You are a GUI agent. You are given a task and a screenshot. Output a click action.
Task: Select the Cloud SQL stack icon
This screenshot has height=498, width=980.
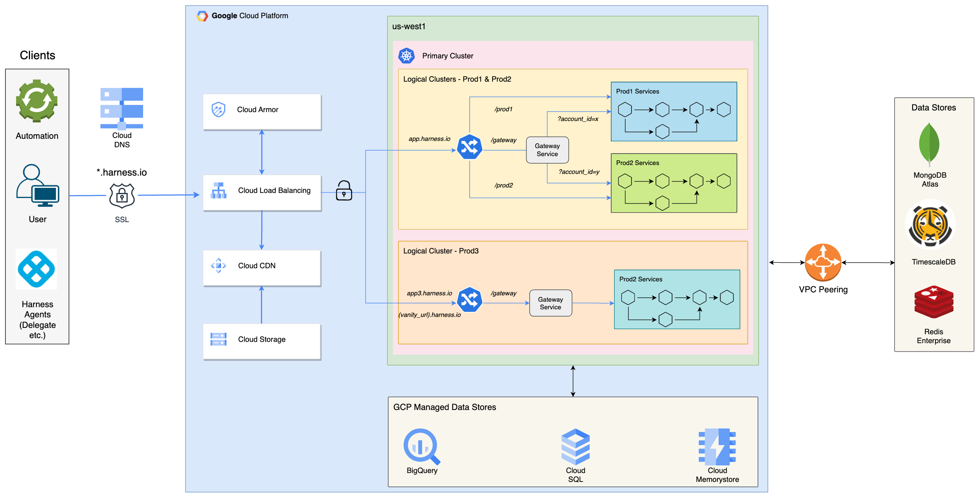pos(575,447)
